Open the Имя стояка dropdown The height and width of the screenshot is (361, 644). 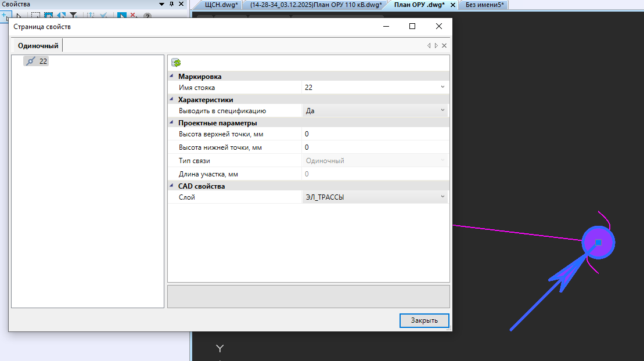[x=442, y=88]
